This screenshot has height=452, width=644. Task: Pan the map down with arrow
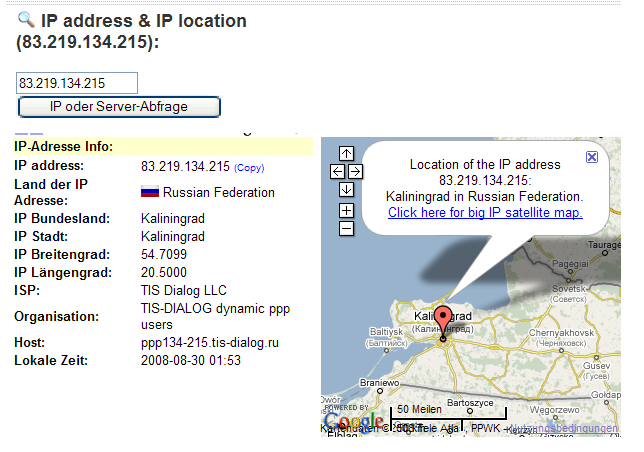(346, 189)
